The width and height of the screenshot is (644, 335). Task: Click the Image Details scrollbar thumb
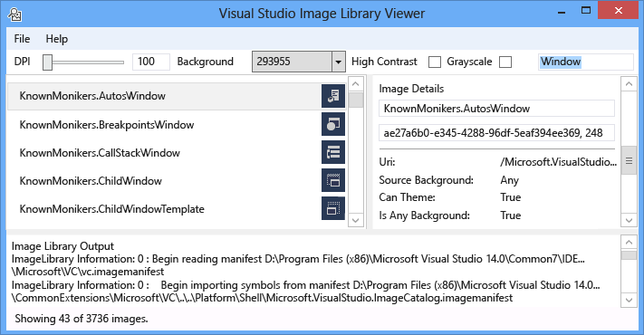tap(629, 160)
